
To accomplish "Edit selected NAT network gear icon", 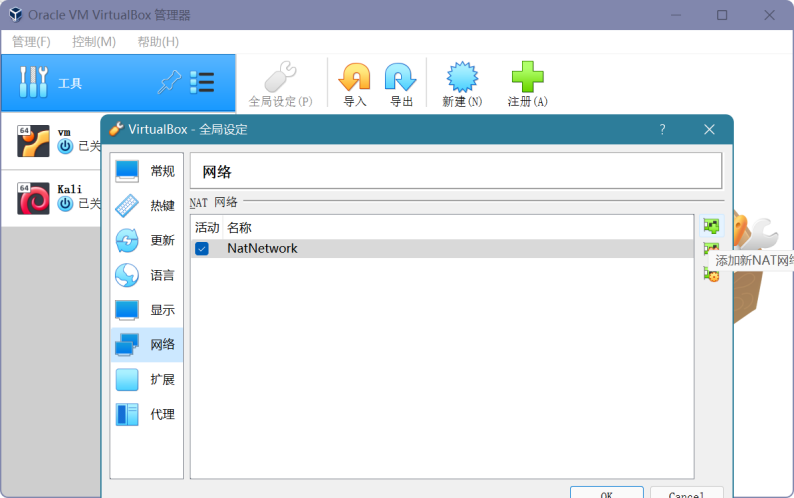I will 711,275.
